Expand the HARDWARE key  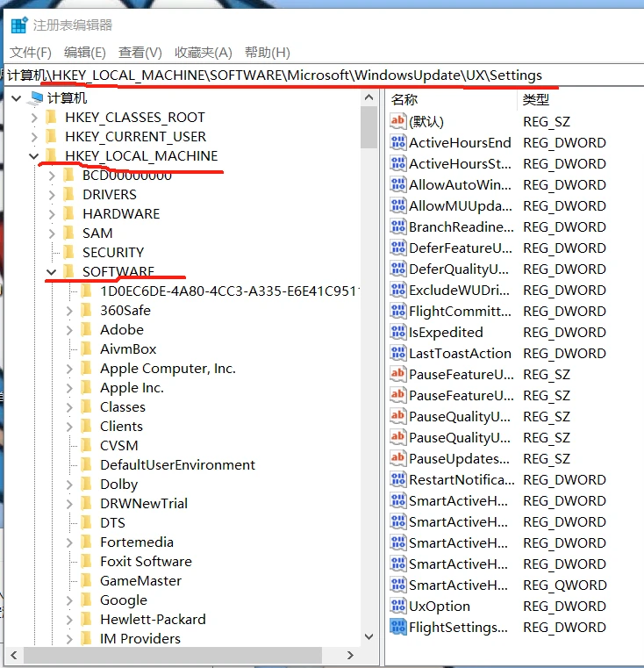[52, 214]
